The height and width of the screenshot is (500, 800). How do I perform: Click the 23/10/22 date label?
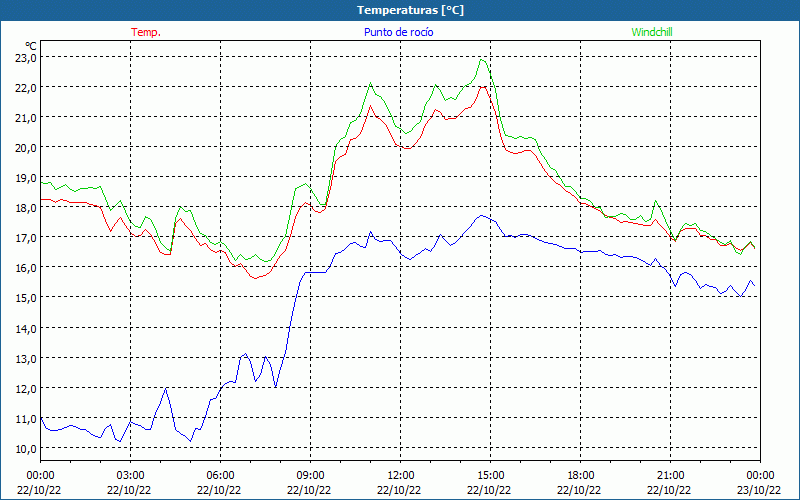click(x=759, y=490)
